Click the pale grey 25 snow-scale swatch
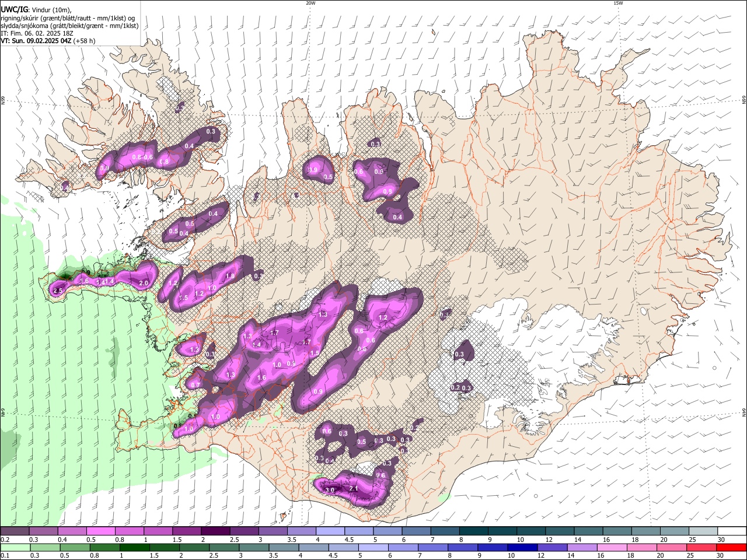 click(703, 531)
